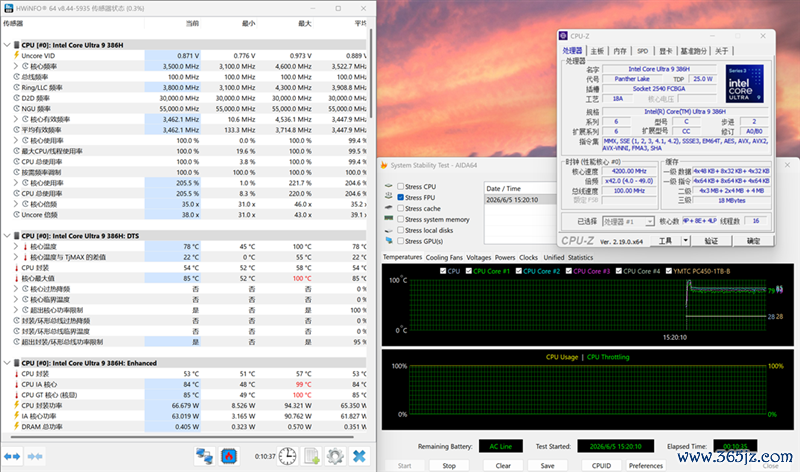Click Save button in AIDA64
Viewport: 800px width, 472px height.
tap(547, 465)
